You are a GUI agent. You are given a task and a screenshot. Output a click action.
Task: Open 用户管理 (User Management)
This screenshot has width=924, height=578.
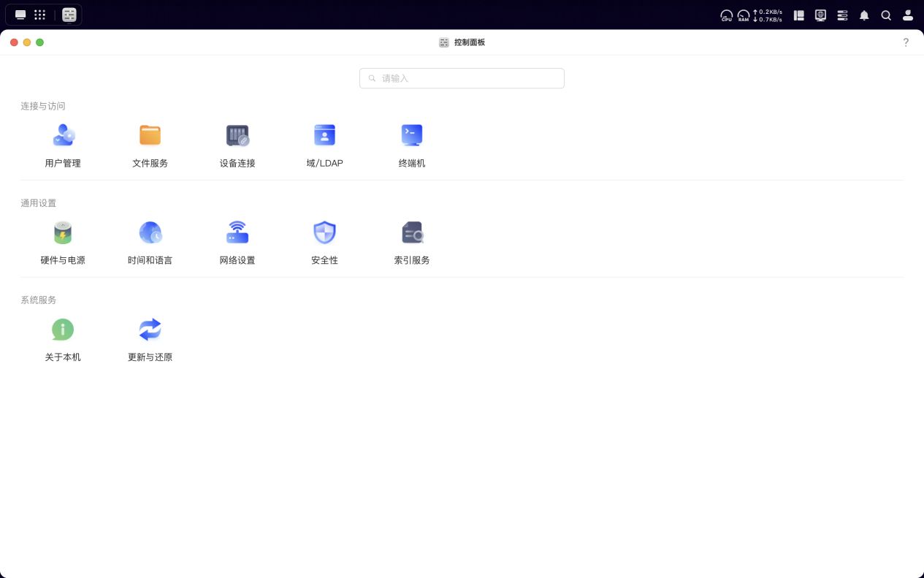pyautogui.click(x=63, y=145)
